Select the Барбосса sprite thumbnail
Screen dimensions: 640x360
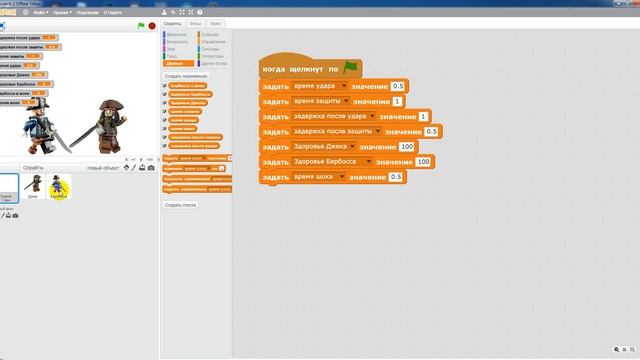[x=59, y=187]
